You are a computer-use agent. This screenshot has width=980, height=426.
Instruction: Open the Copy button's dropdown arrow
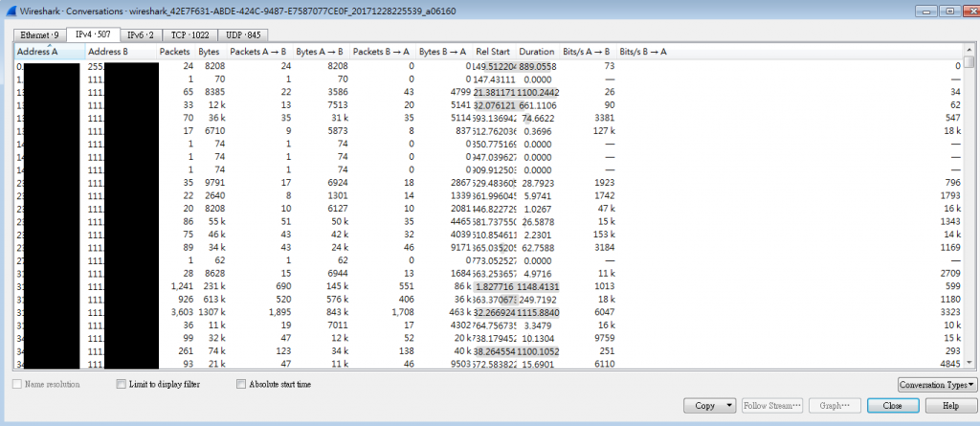tap(730, 405)
